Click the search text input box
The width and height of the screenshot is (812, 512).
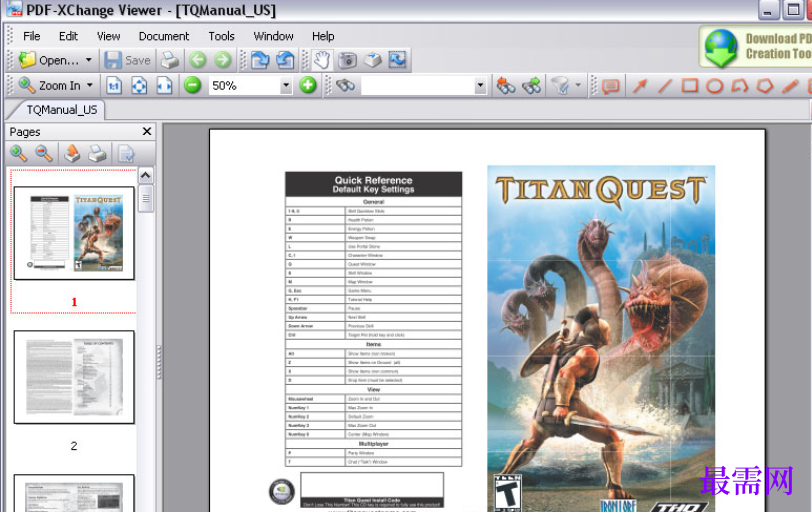click(x=417, y=85)
